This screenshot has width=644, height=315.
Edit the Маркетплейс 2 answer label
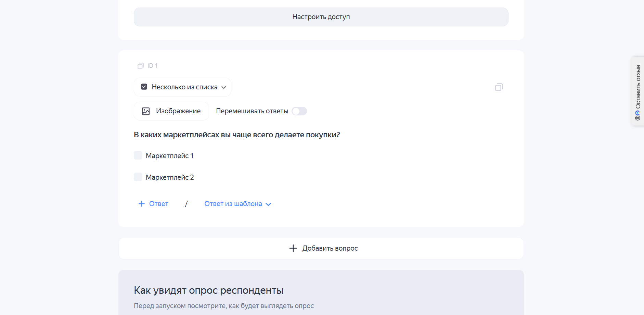(170, 177)
